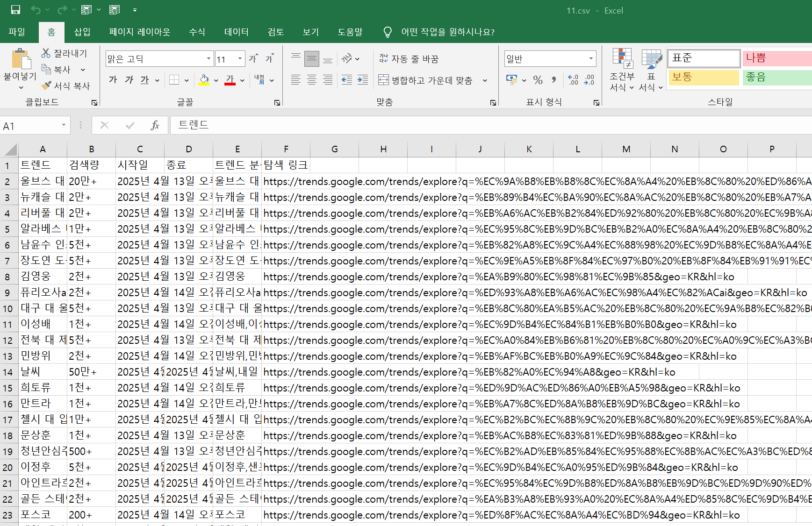Select row 14 header
Screen dimensions: 812x526
(x=8, y=372)
